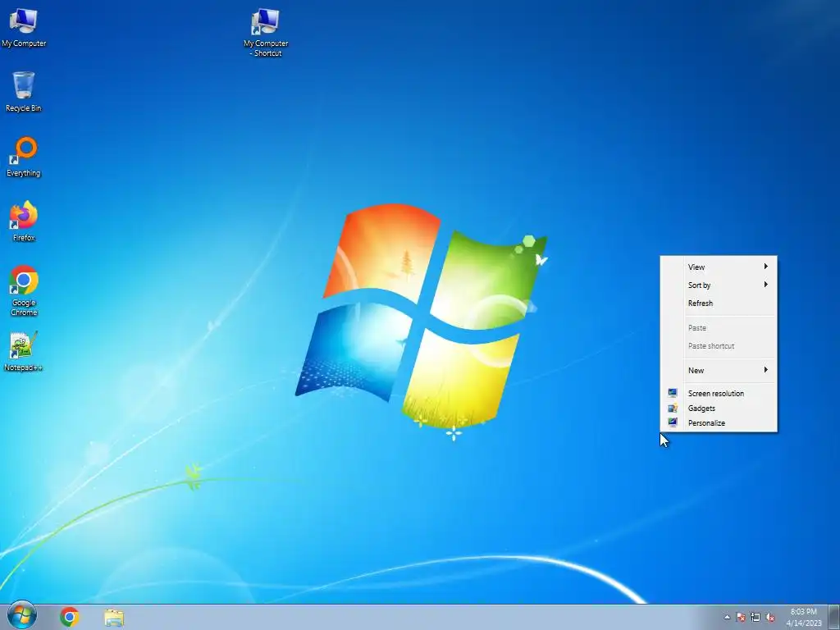Choose Personalize from the context menu
This screenshot has width=840, height=630.
tap(719, 422)
